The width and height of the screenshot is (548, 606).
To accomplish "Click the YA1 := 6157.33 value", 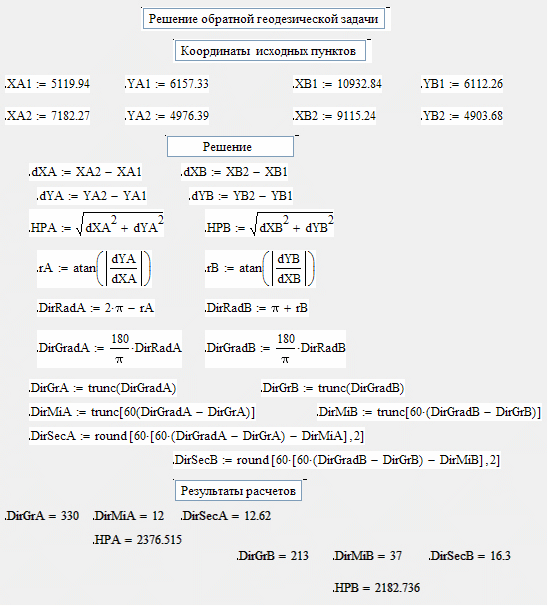I will tap(167, 84).
